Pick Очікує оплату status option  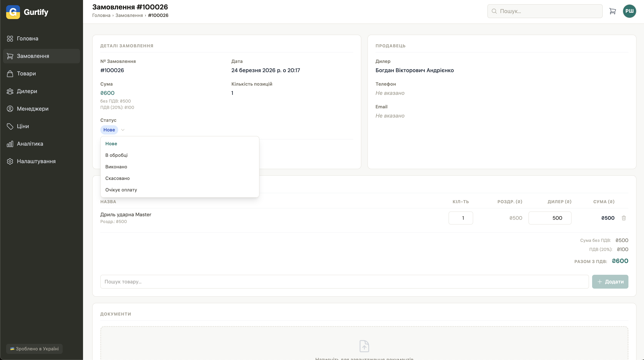[x=121, y=190]
